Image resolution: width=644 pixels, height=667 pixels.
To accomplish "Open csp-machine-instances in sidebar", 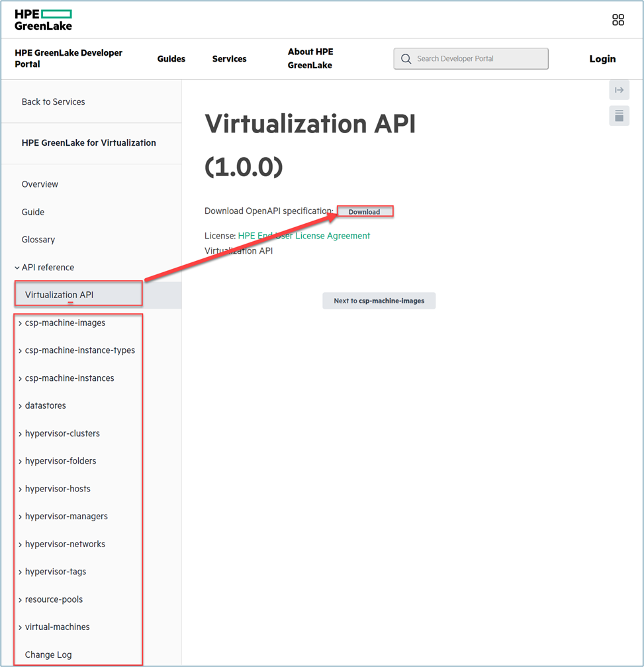I will coord(69,378).
